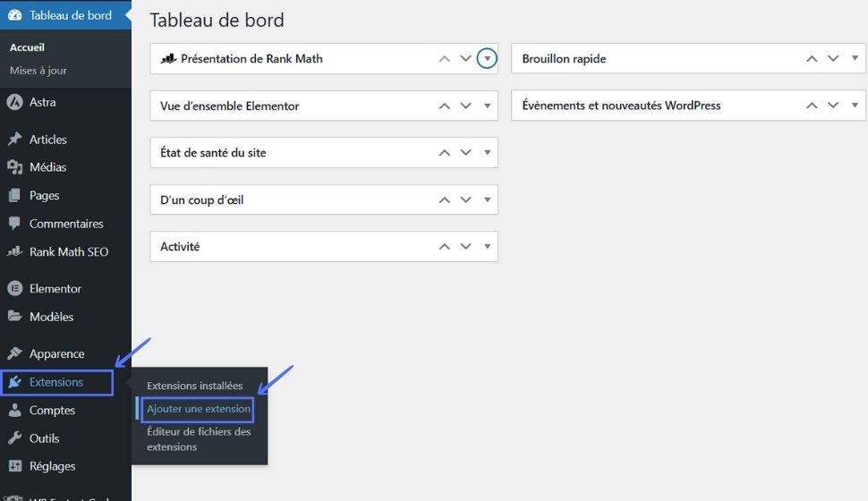Move Évènements et nouveautés WordPress widget up
Image resolution: width=868 pixels, height=501 pixels.
coord(813,106)
